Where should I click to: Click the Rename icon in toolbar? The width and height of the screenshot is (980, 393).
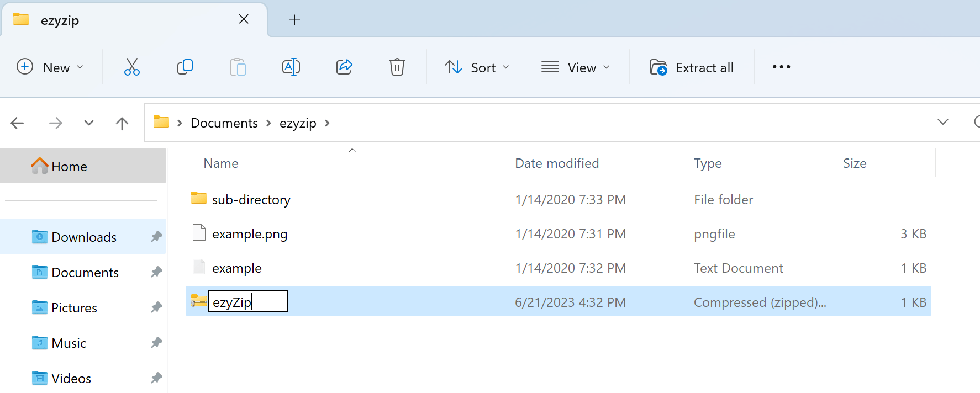click(291, 67)
